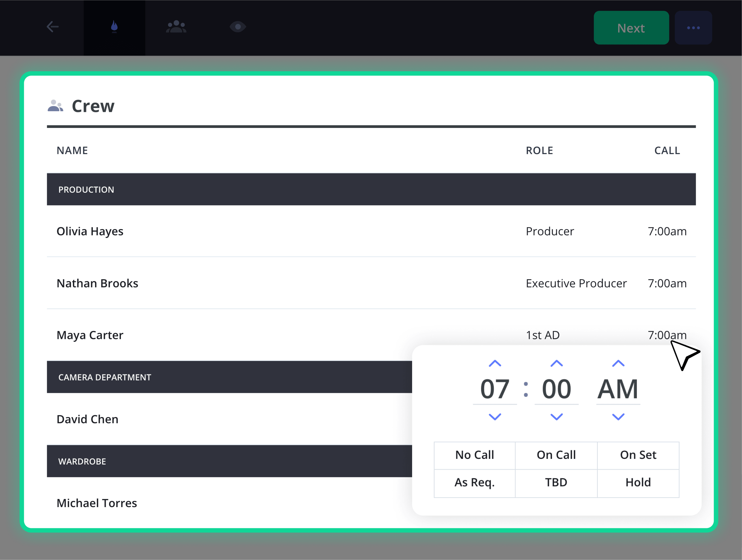Screen dimensions: 742x560
Task: Open the three-dots more options menu
Action: (x=693, y=28)
